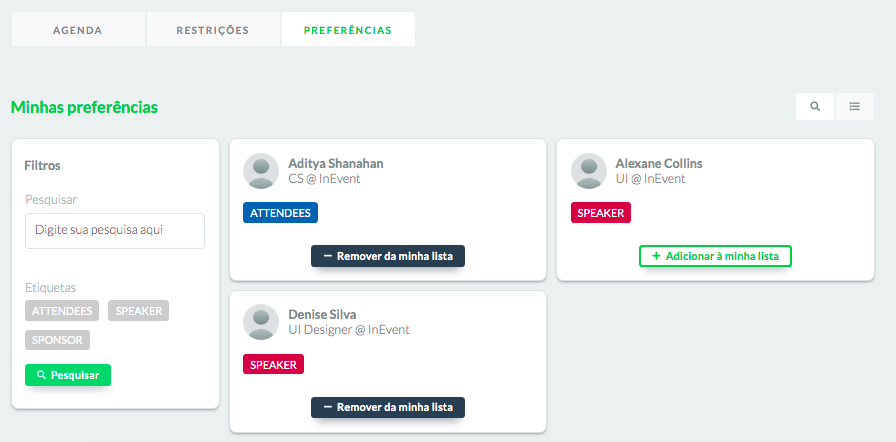Click Alexane Collins's avatar picture
Viewport: 896px width, 442px height.
[589, 171]
